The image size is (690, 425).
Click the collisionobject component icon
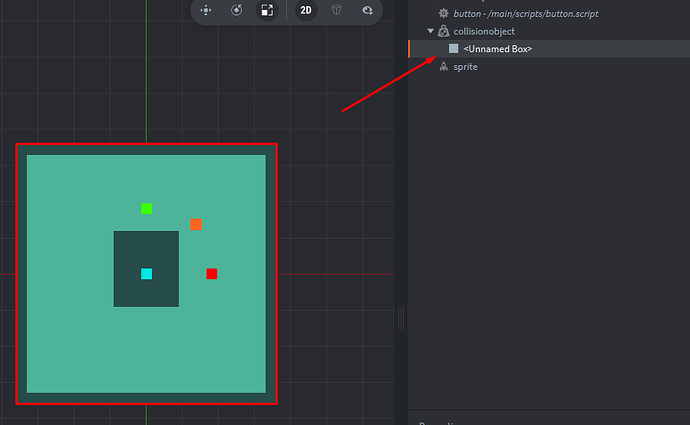point(444,31)
